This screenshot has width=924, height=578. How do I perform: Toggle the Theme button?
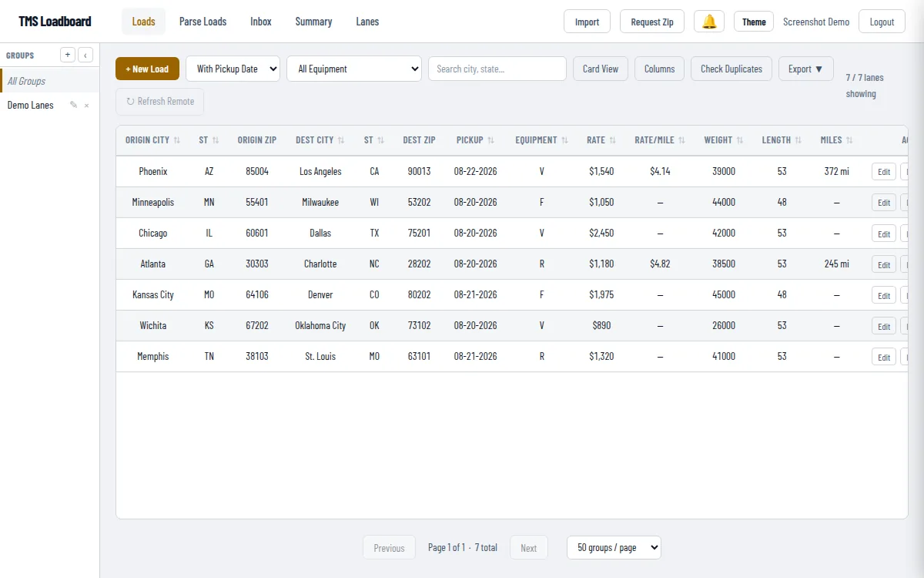[x=754, y=22]
